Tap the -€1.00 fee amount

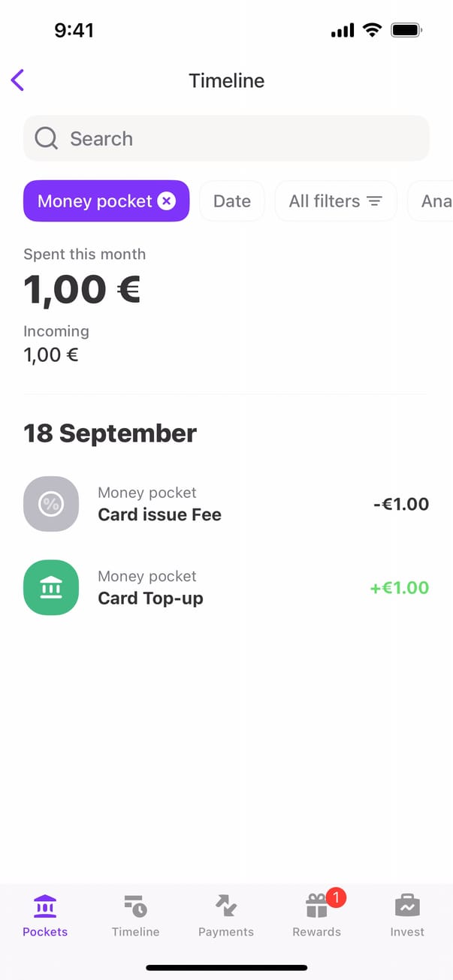click(x=401, y=504)
